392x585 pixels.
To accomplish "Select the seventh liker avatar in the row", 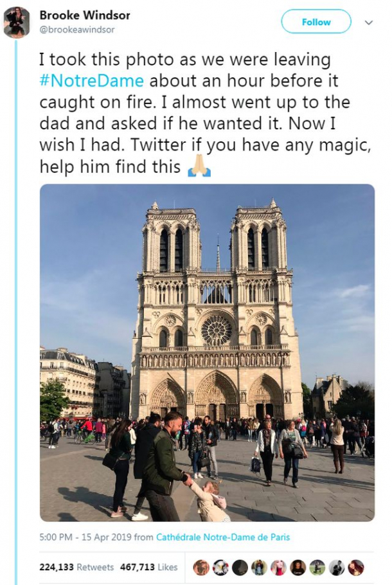I will point(317,567).
